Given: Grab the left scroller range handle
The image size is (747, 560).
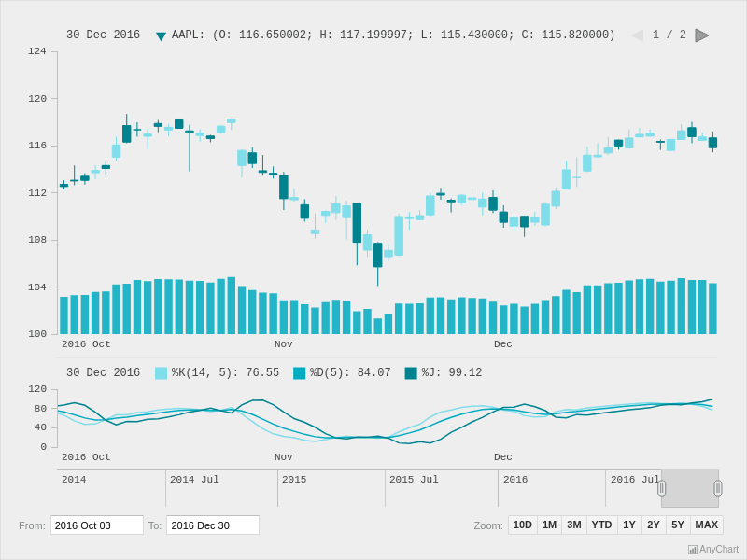Looking at the screenshot, I should [x=661, y=488].
